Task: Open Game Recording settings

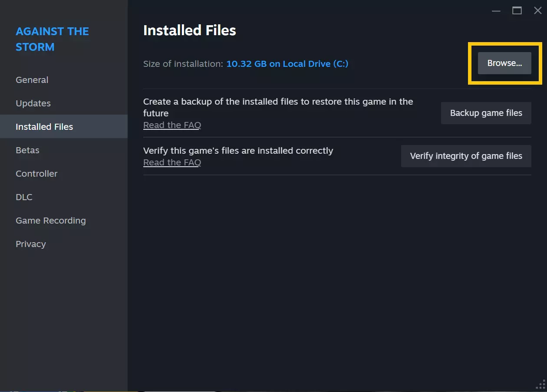Action: click(51, 221)
